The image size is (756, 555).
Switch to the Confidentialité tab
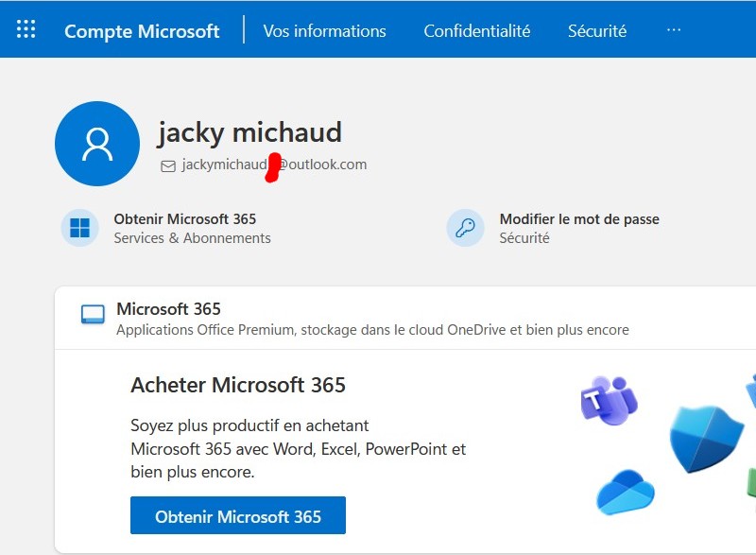click(x=476, y=30)
